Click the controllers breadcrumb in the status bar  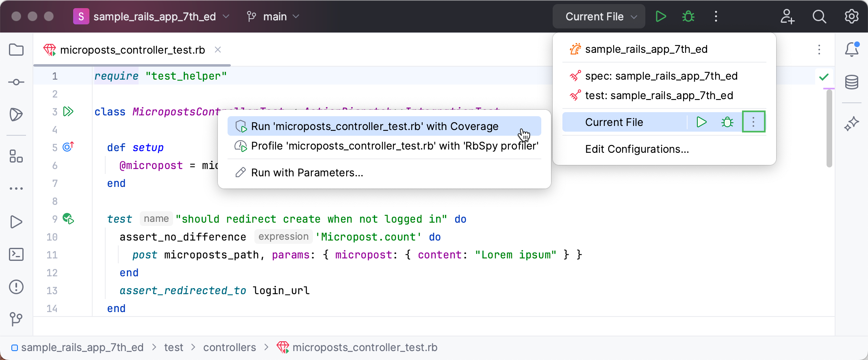coord(229,347)
